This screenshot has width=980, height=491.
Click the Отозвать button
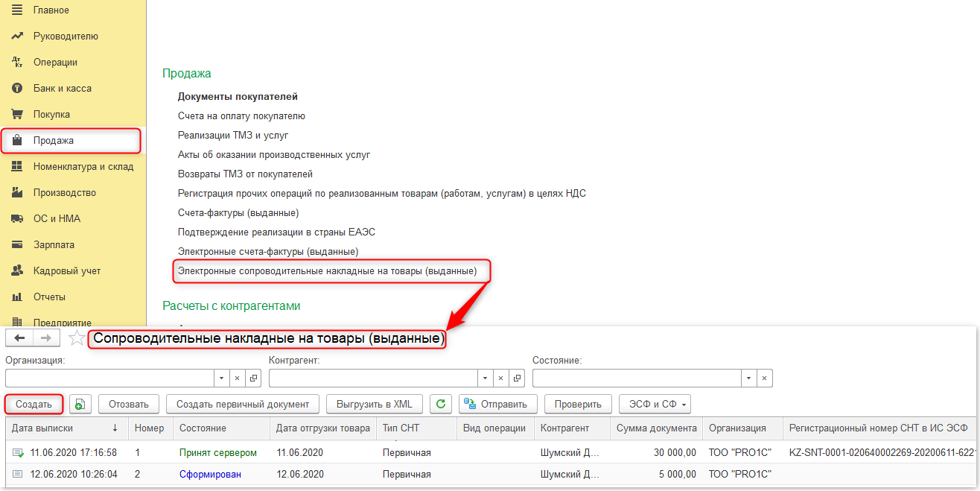pos(128,404)
